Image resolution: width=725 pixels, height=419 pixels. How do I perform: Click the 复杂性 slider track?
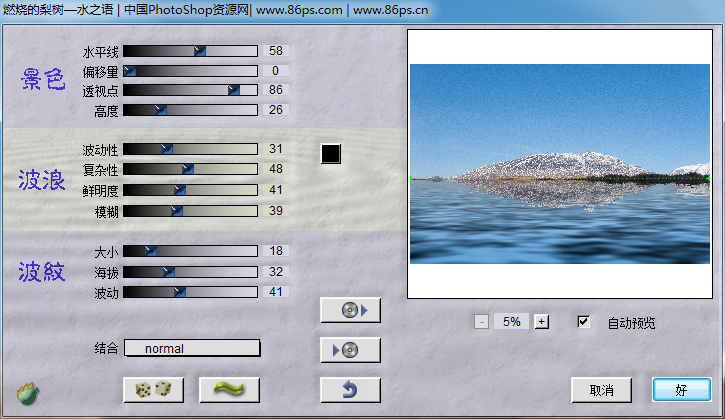tap(190, 169)
